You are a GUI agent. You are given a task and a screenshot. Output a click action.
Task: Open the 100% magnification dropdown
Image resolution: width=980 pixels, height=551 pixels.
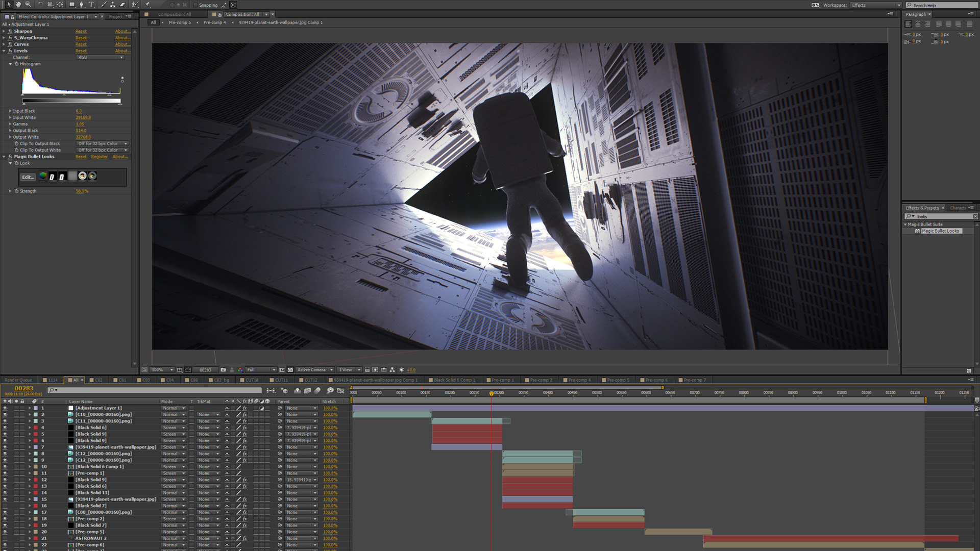point(162,370)
